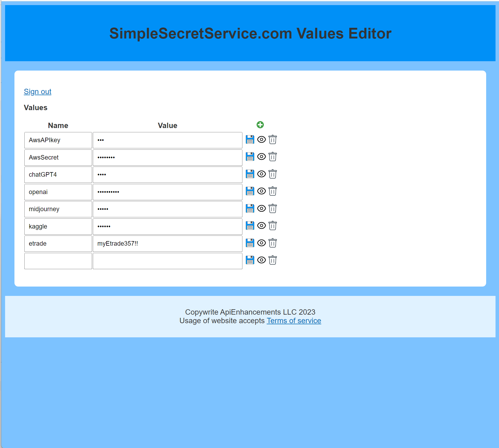Edit the kaggle name field
Screen dimensions: 499x448
tap(58, 226)
